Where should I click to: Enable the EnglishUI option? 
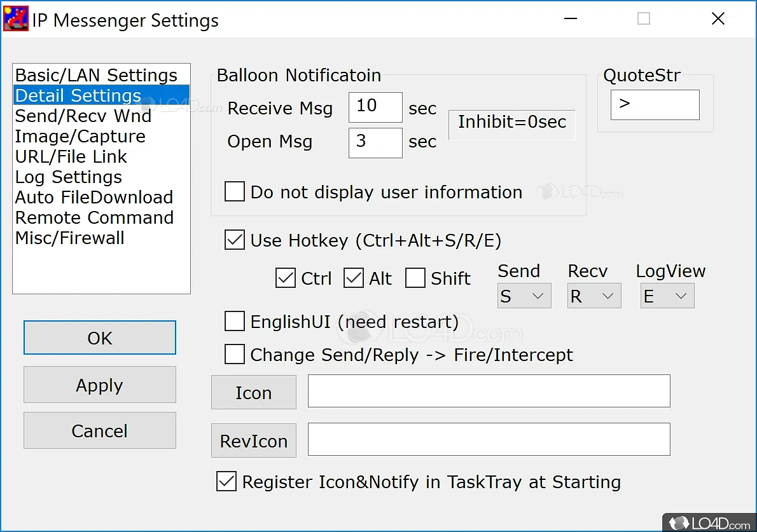(235, 322)
